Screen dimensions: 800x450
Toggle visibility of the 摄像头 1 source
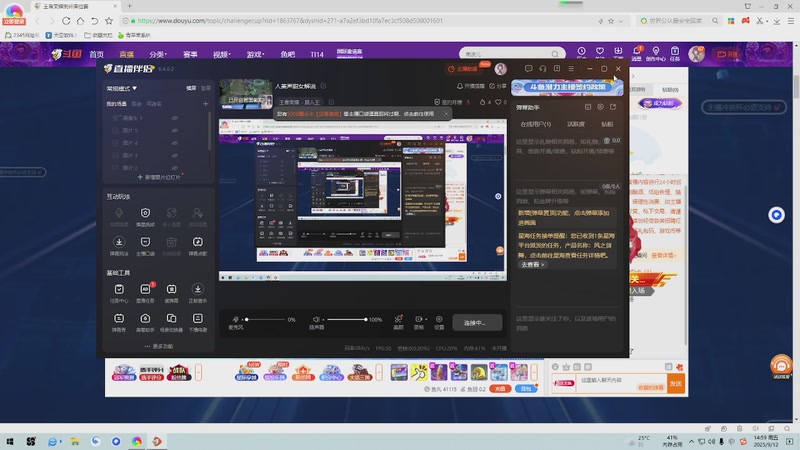click(174, 118)
